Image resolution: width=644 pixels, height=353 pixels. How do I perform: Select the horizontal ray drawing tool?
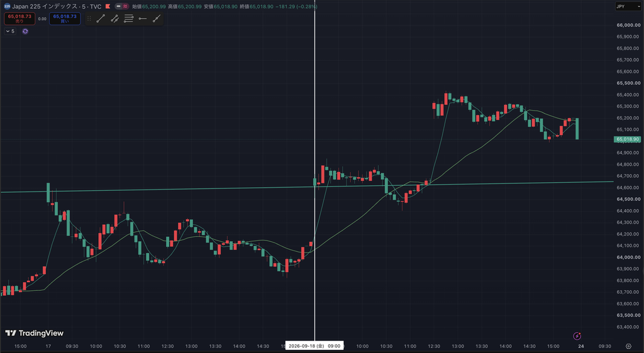pos(143,18)
